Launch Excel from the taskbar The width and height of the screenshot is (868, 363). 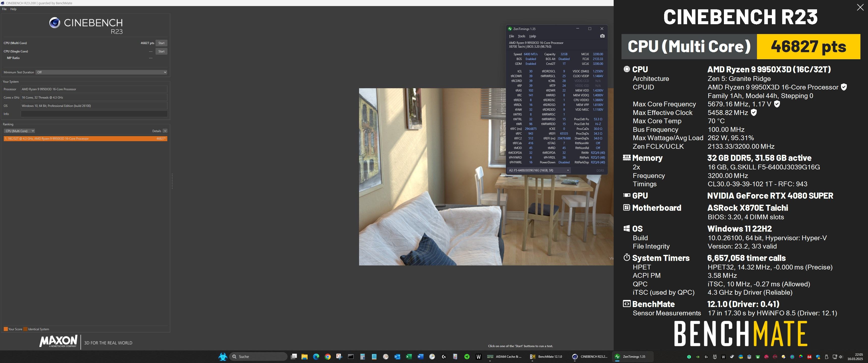(409, 357)
